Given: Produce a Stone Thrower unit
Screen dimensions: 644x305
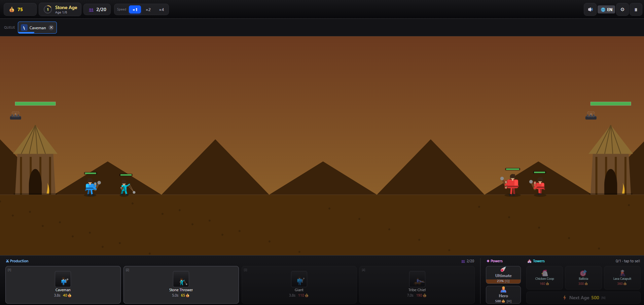Looking at the screenshot, I should tap(181, 285).
